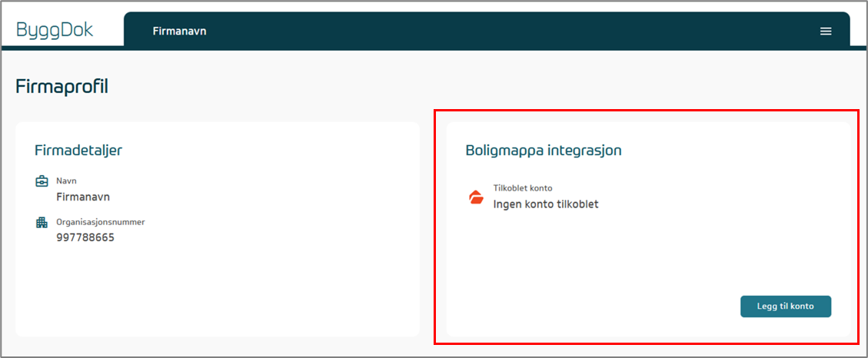The width and height of the screenshot is (868, 358).
Task: Click the Ingen konto tilkoblet status text
Action: (x=545, y=204)
